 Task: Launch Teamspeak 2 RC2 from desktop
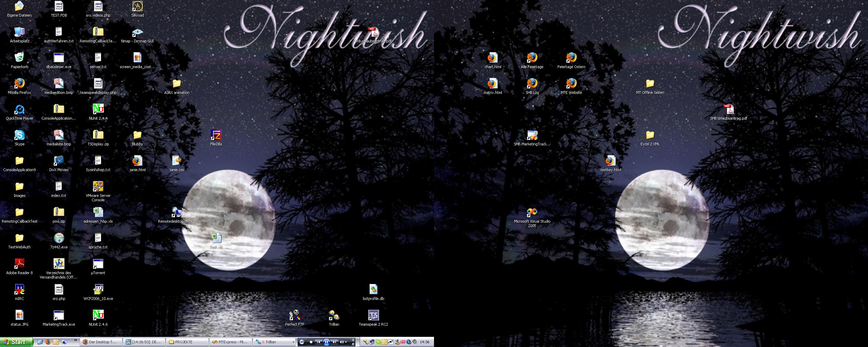tap(373, 315)
